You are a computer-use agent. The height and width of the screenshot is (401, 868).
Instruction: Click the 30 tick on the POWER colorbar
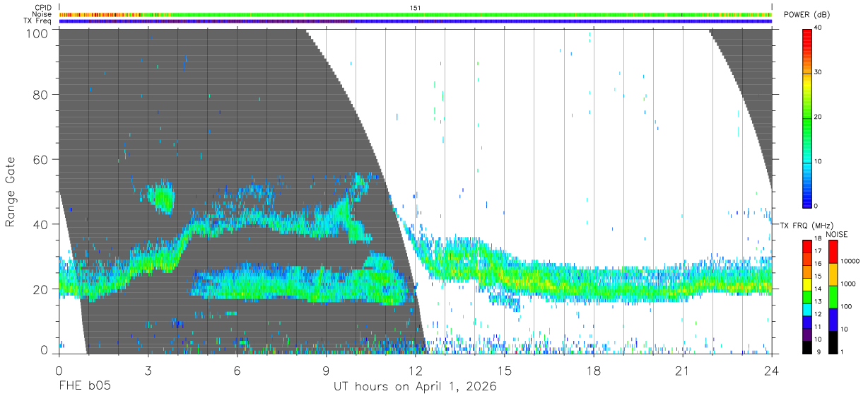click(x=819, y=72)
